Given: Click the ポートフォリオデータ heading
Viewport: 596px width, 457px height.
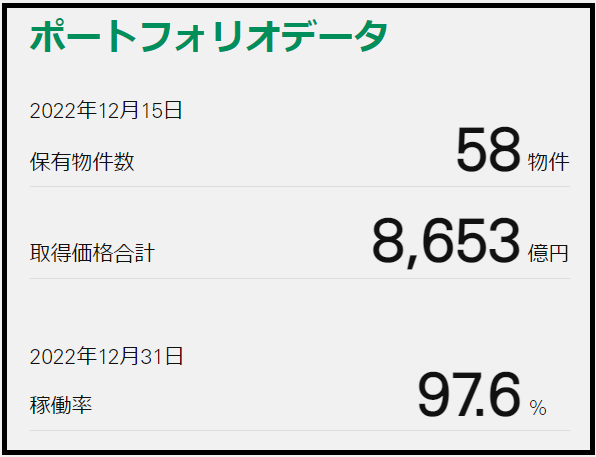Looking at the screenshot, I should click(x=209, y=36).
